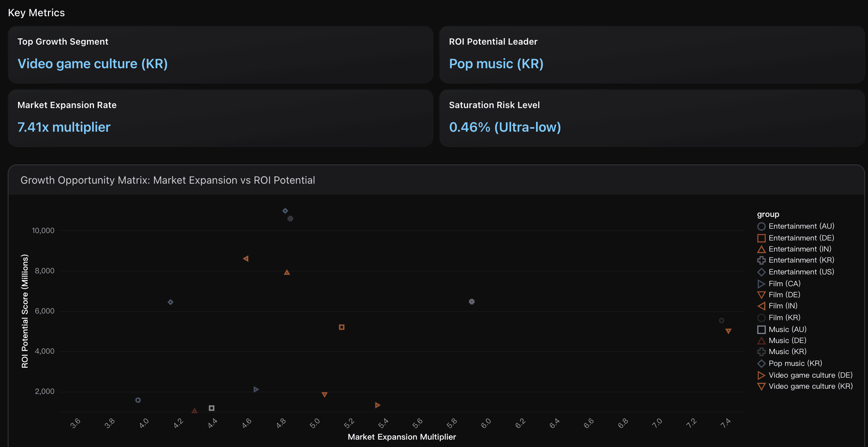Image resolution: width=868 pixels, height=447 pixels.
Task: Click the Pop music (KR) ROI leader link
Action: point(496,63)
